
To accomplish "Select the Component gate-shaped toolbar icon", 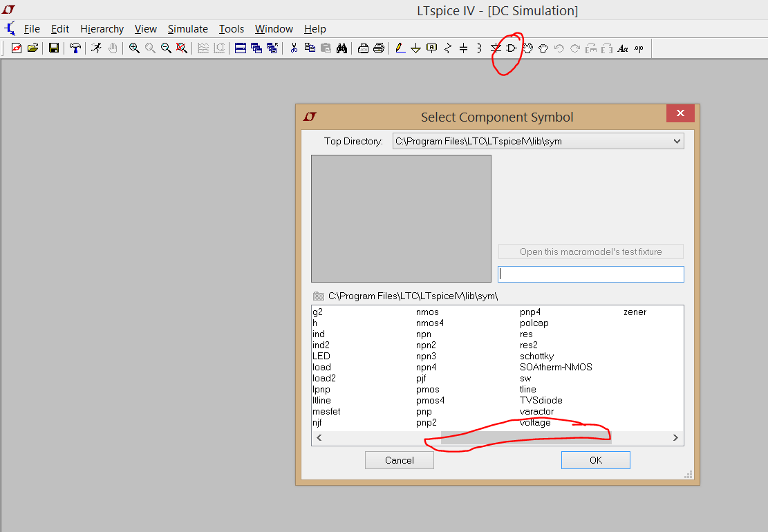I will point(512,48).
